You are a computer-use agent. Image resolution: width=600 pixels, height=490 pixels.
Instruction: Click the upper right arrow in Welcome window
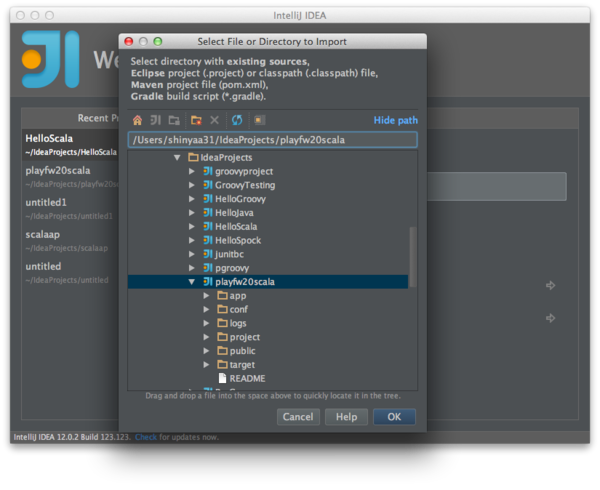pyautogui.click(x=550, y=285)
